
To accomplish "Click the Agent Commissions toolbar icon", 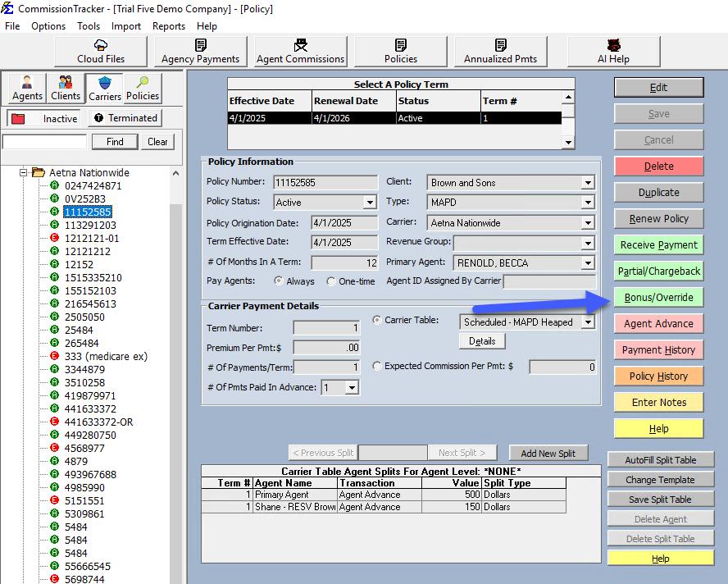I will tap(301, 51).
